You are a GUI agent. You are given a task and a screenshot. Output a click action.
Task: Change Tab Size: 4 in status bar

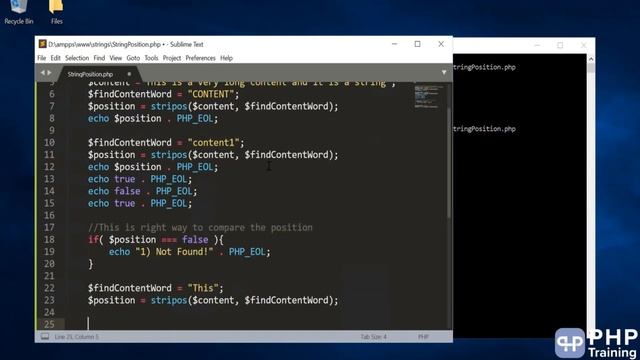(373, 337)
